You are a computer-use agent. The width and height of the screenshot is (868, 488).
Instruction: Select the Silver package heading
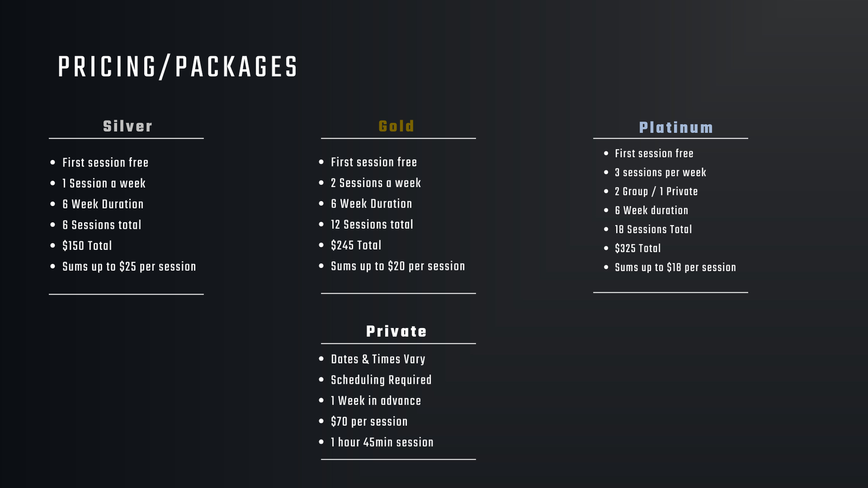coord(127,126)
